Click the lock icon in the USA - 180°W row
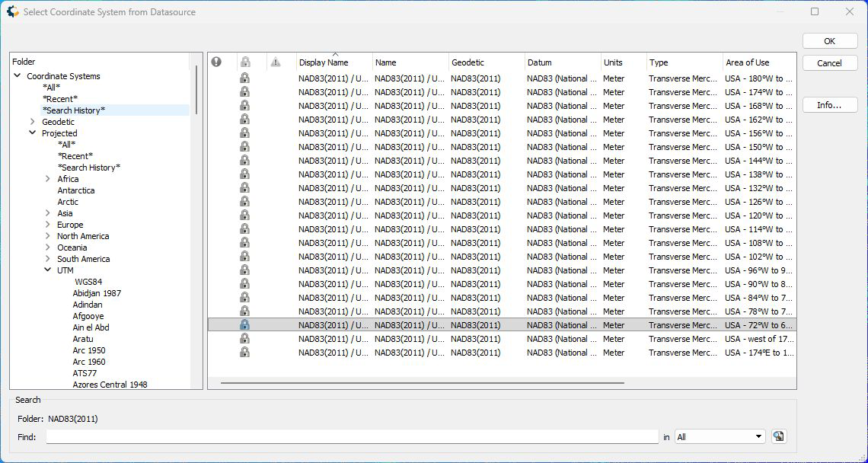868x463 pixels. tap(244, 78)
